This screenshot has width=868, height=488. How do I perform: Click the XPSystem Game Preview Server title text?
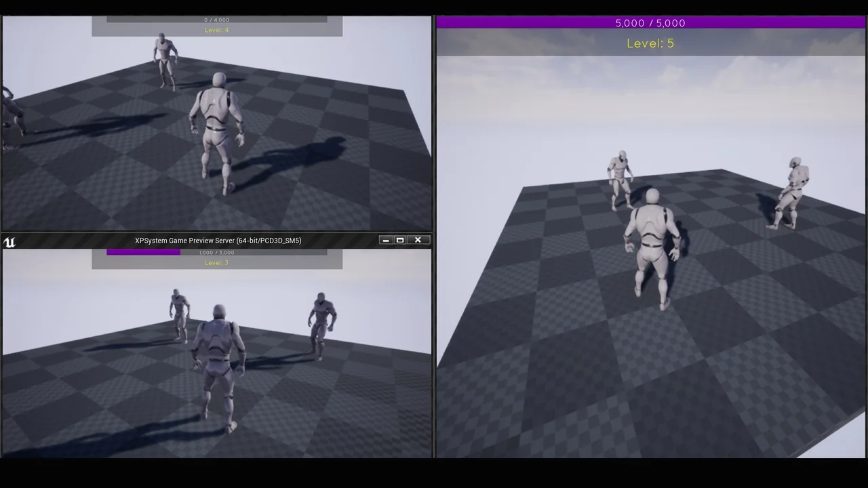(218, 241)
